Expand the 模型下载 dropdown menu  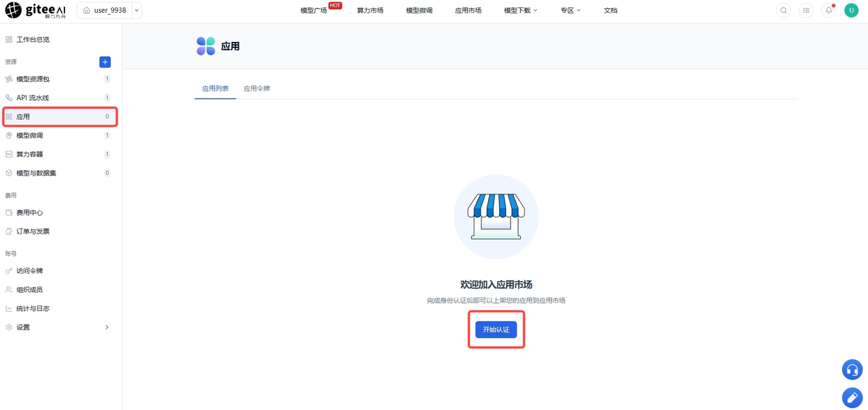[520, 10]
